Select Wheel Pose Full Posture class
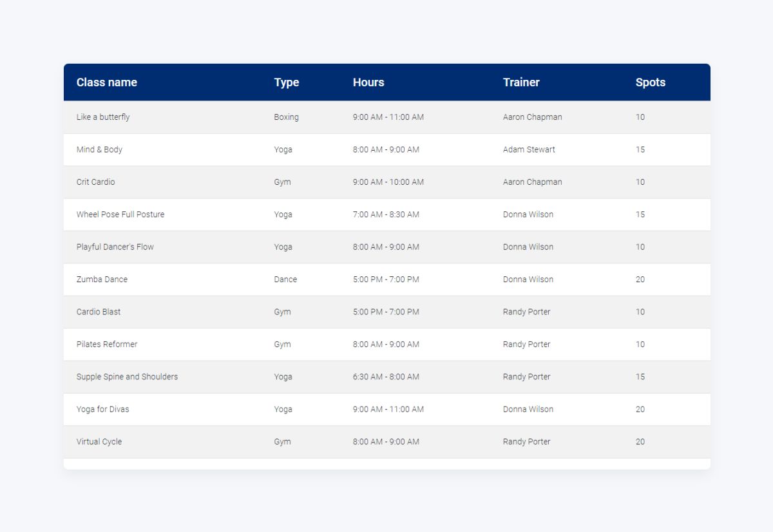 point(120,214)
